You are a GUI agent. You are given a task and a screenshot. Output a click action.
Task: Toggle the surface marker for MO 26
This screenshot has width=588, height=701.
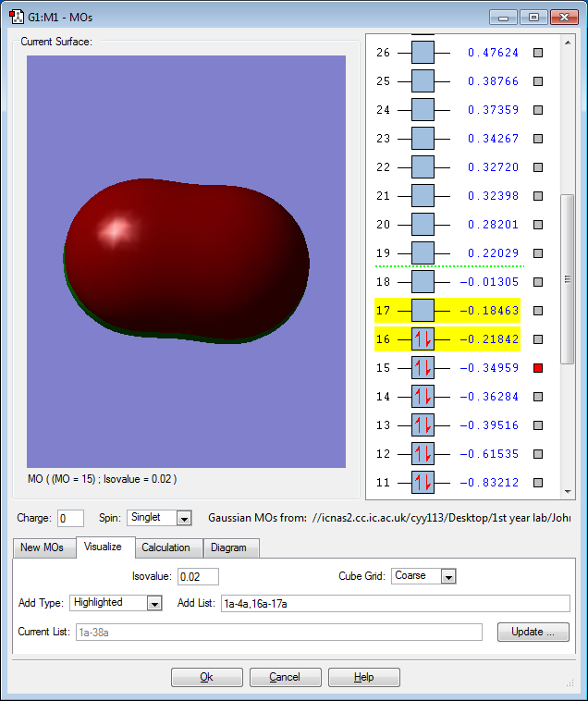(x=539, y=53)
